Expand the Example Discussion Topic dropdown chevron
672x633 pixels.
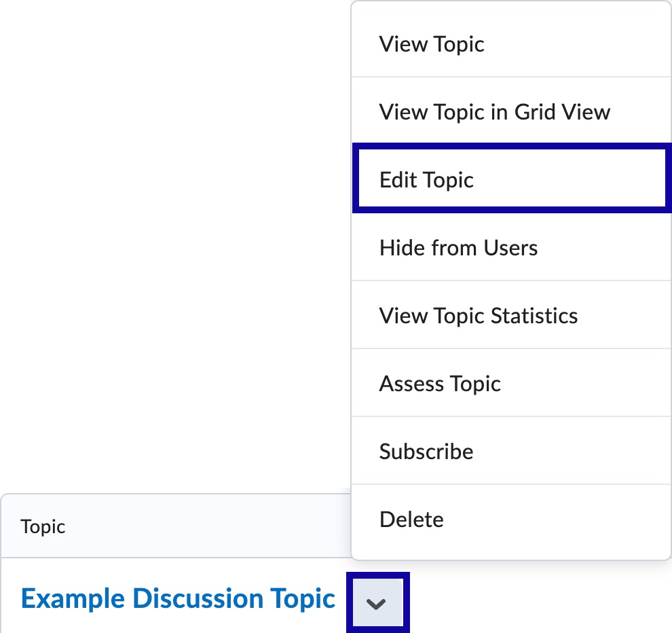(x=378, y=602)
